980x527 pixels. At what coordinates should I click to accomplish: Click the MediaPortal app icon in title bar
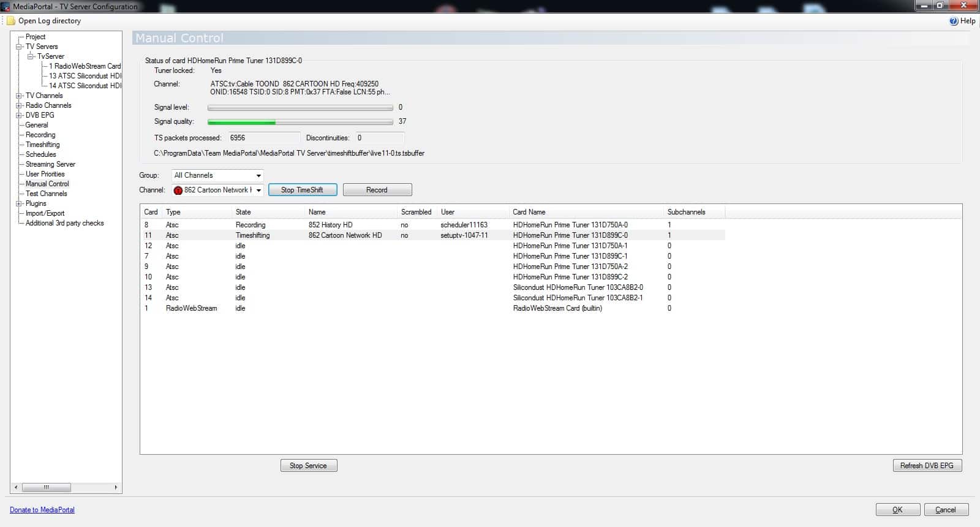pos(6,6)
